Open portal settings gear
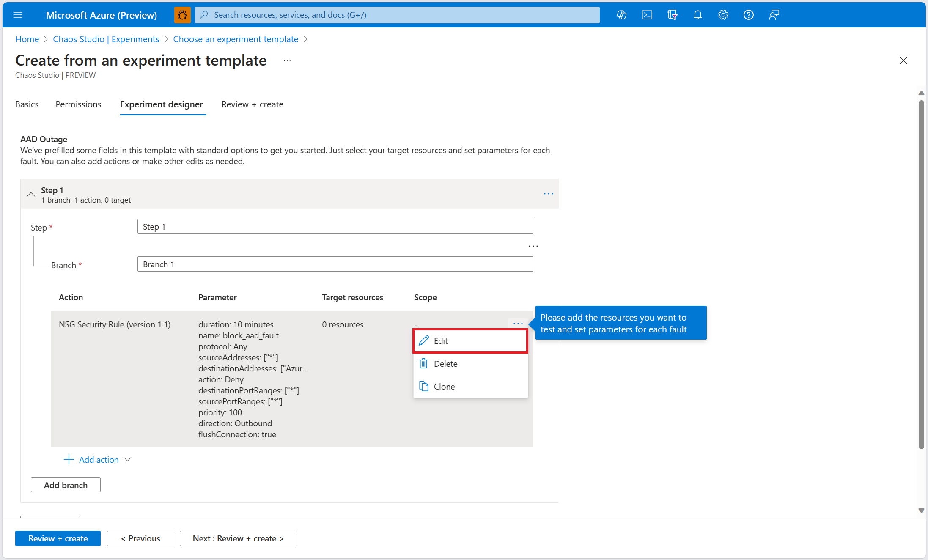Viewport: 928px width, 560px height. 723,15
